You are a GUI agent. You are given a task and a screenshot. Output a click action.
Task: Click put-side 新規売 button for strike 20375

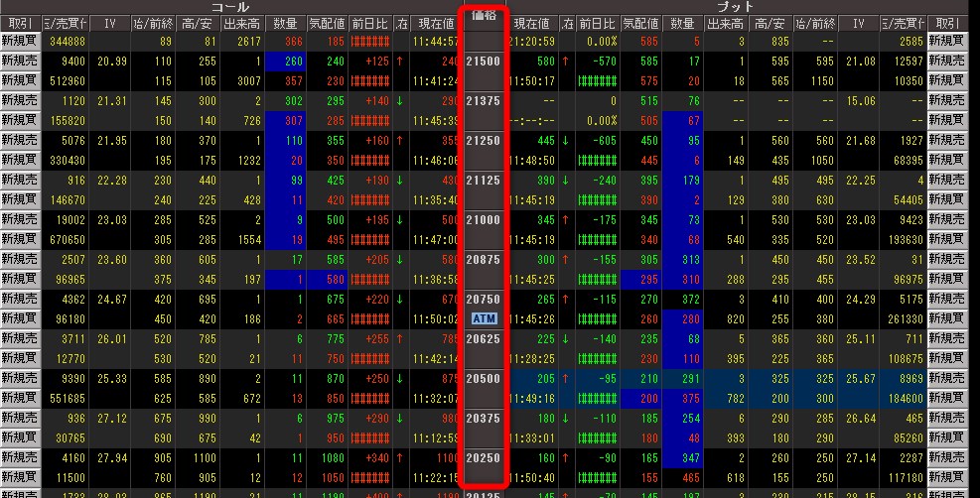(x=947, y=418)
